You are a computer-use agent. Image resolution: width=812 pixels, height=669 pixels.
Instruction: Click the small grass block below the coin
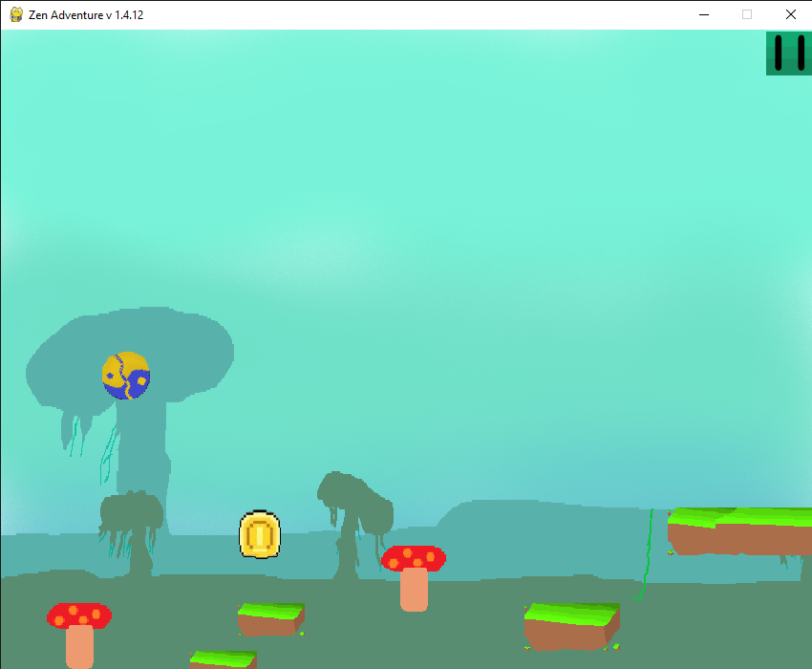[271, 619]
